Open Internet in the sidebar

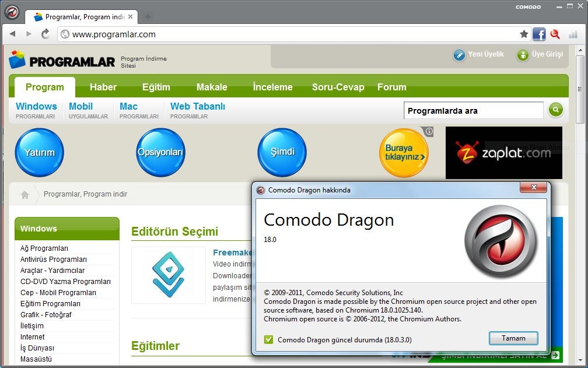(x=32, y=337)
